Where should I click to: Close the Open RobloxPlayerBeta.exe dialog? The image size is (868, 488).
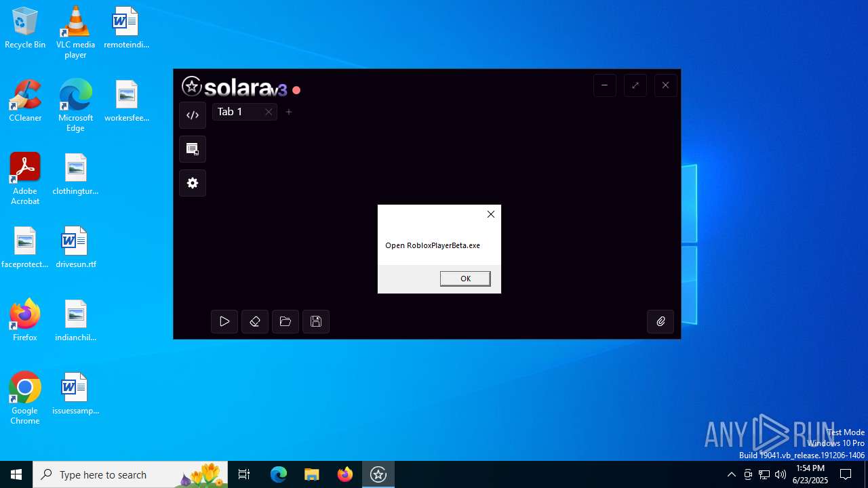[491, 214]
